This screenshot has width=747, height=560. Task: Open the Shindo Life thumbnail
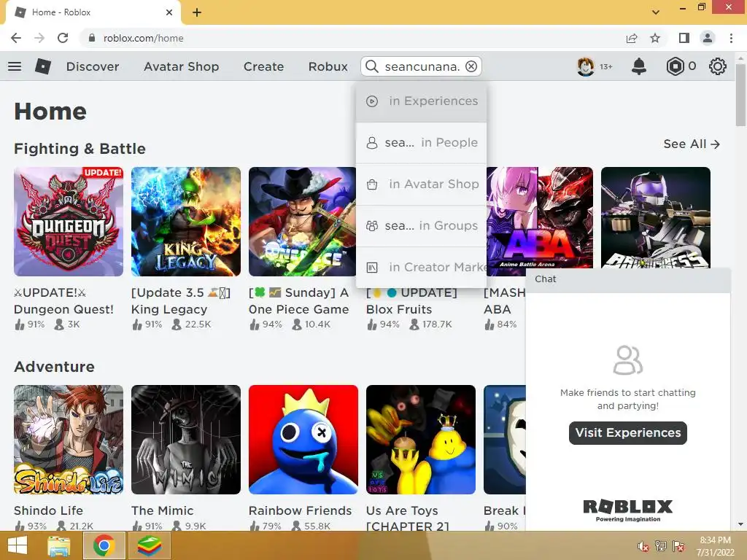click(69, 440)
